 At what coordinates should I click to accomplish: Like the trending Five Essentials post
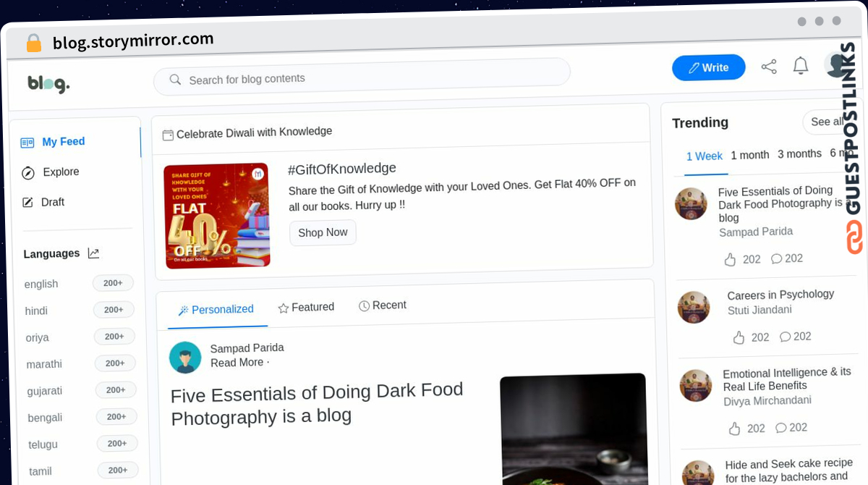[x=730, y=259]
